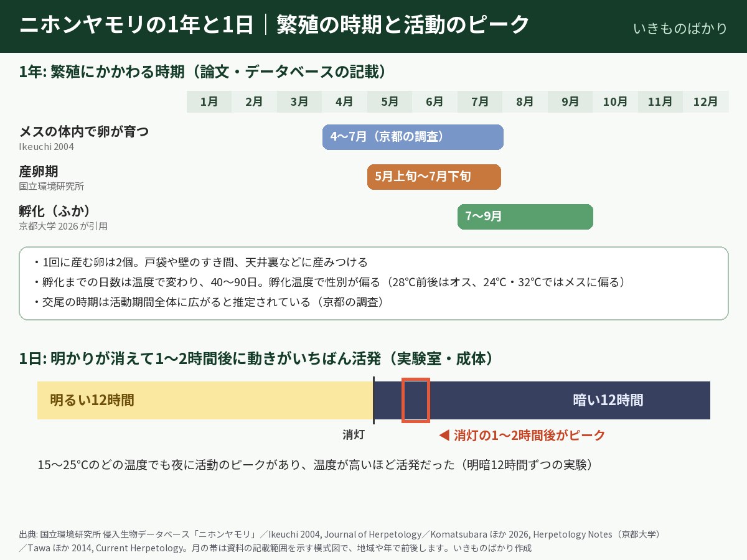The height and width of the screenshot is (560, 747).
Task: Click the 国立環境研究所 source note under 産卵期
Action: (52, 186)
